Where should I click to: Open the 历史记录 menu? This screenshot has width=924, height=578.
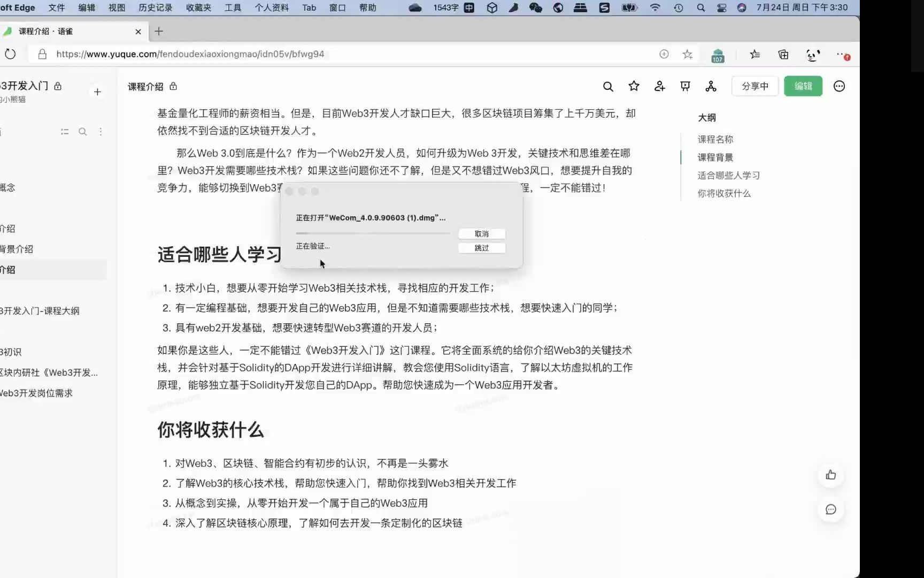[x=156, y=7]
